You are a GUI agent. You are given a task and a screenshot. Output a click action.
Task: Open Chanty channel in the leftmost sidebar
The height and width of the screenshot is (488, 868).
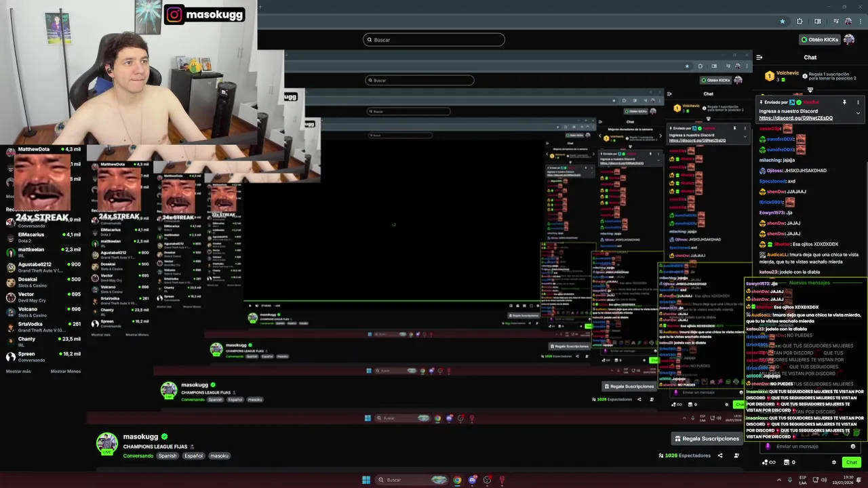[x=44, y=342]
